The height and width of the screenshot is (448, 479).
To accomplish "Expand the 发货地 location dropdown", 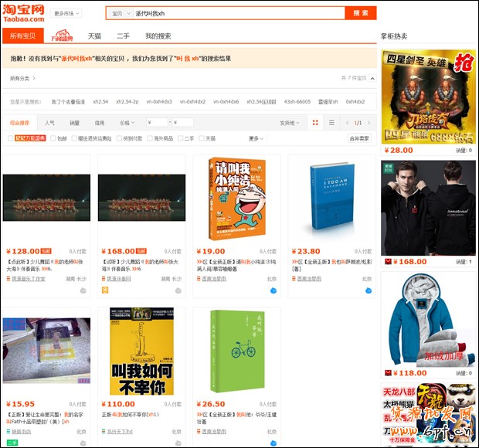I will tap(289, 123).
